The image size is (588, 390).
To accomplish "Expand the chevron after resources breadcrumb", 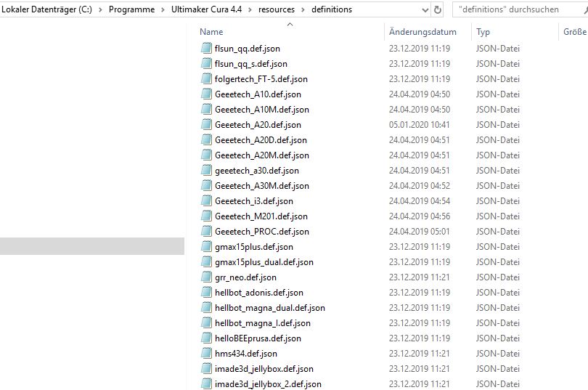I will coord(303,9).
